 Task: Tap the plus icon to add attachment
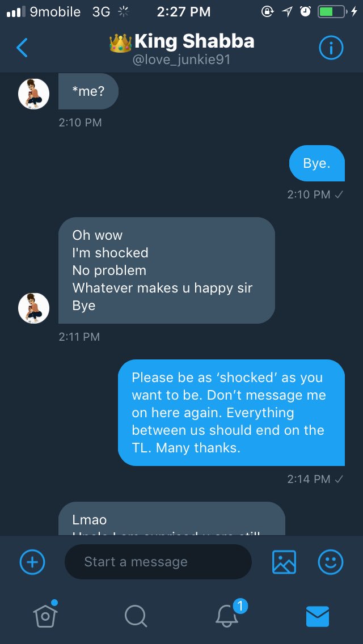[x=32, y=562]
